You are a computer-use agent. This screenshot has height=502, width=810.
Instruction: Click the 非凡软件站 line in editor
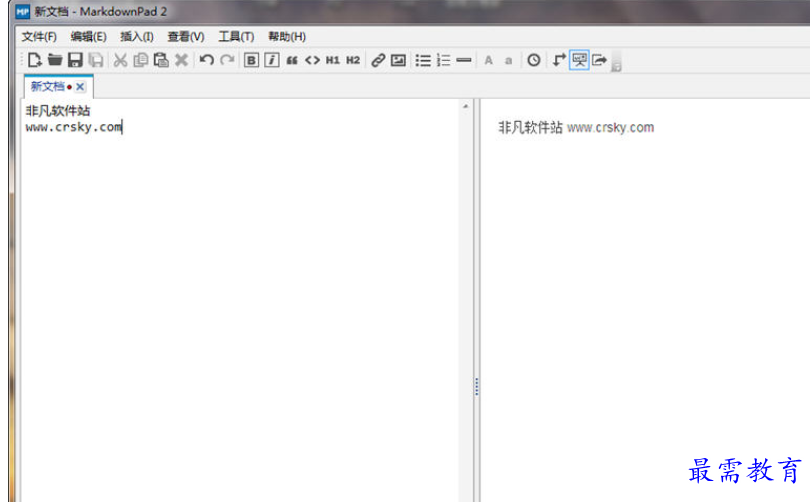point(58,111)
